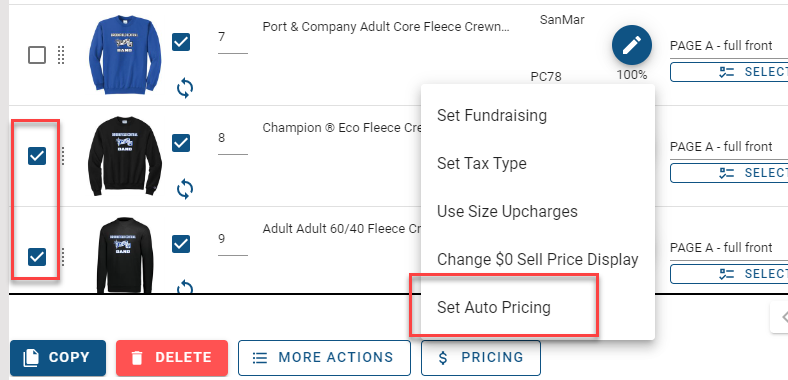Uncheck the Adult 60/40 Fleece row selection checkbox
Image resolution: width=788 pixels, height=380 pixels.
pyautogui.click(x=37, y=257)
